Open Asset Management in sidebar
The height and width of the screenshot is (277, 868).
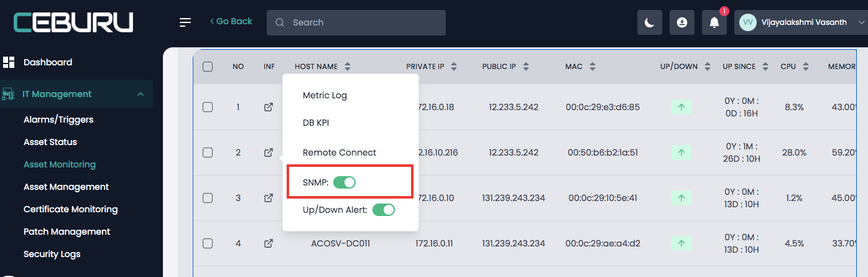(66, 187)
